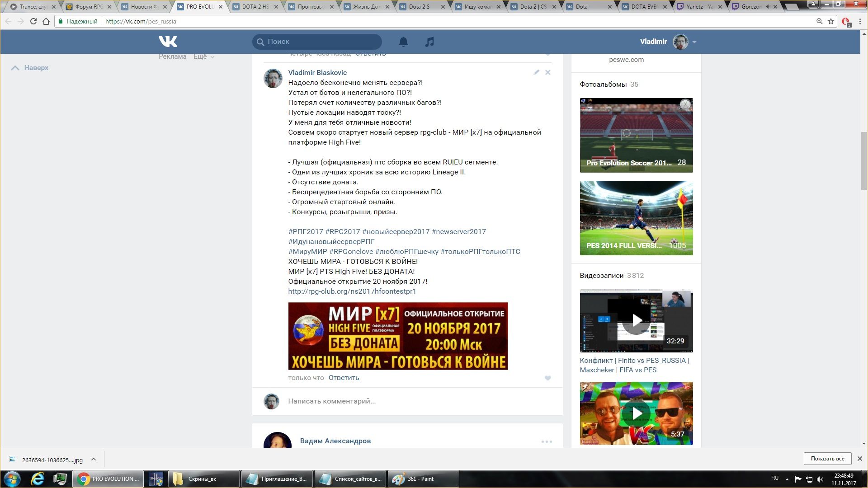Viewport: 868px width, 488px height.
Task: Open download item options chevron
Action: [x=94, y=459]
